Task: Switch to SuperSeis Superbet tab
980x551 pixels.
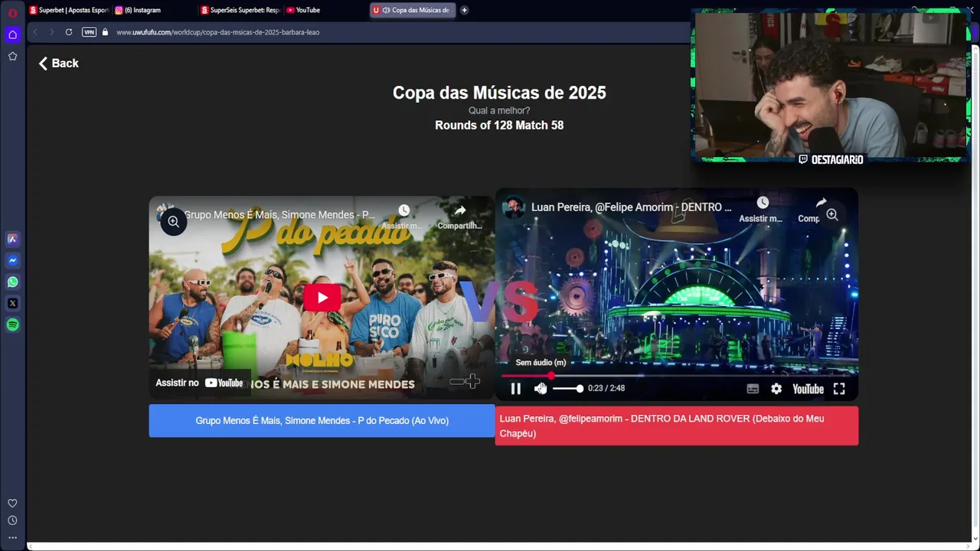Action: [x=240, y=10]
